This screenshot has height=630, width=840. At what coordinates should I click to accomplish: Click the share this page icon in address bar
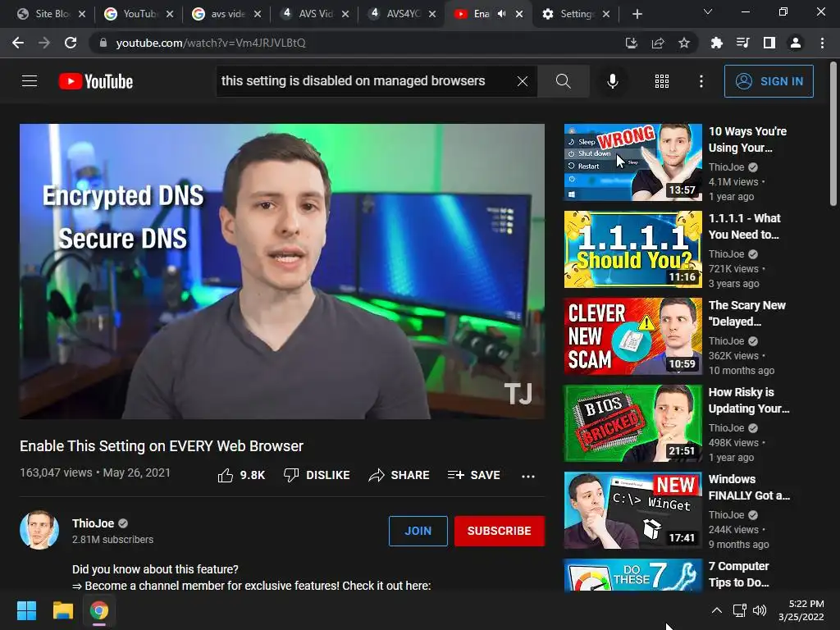658,43
